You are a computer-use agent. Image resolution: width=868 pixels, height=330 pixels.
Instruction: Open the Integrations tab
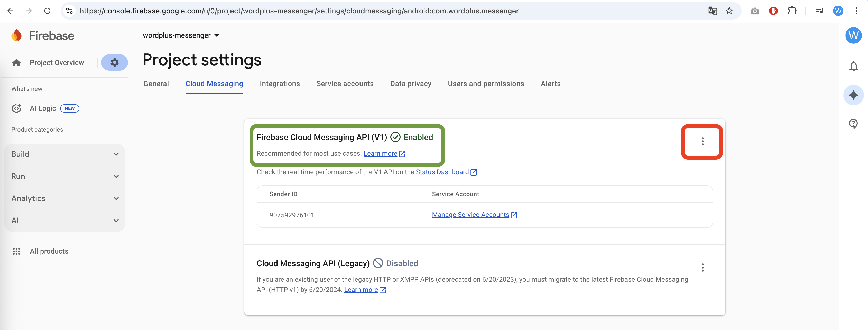(280, 84)
